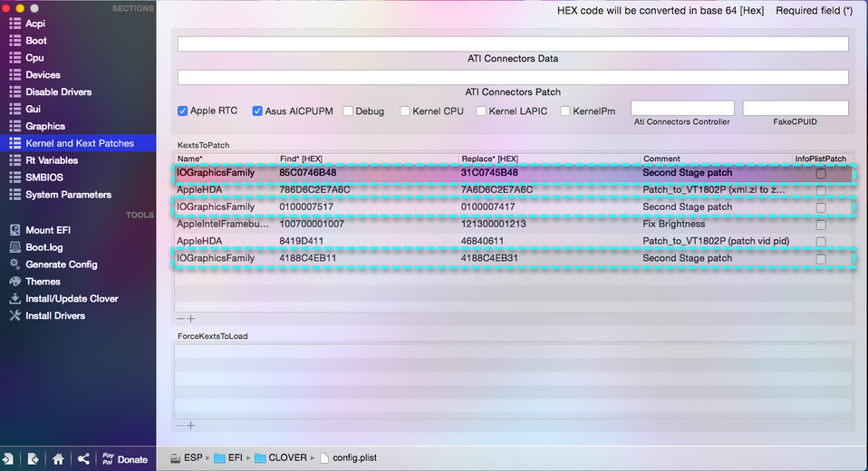This screenshot has width=868, height=471.
Task: Remove a ForceKextsToLoad entry with minus
Action: [180, 426]
